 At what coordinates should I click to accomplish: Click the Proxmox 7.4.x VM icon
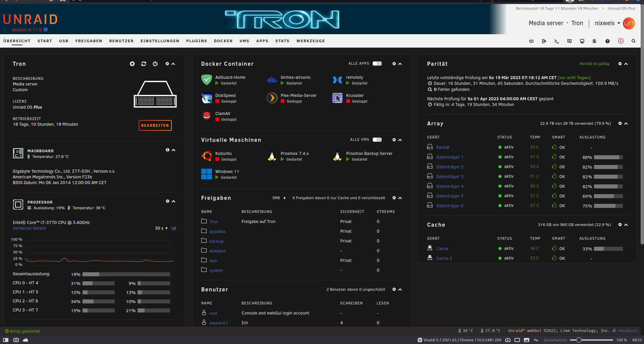[272, 156]
